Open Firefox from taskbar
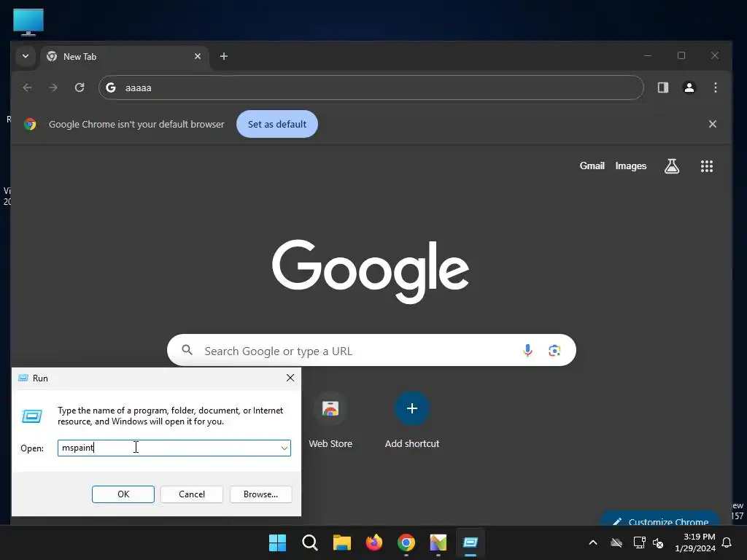This screenshot has width=747, height=560. pos(374,542)
